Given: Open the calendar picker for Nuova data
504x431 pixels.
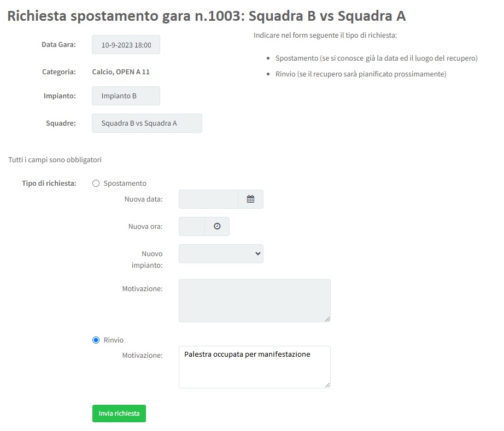Looking at the screenshot, I should (x=250, y=199).
